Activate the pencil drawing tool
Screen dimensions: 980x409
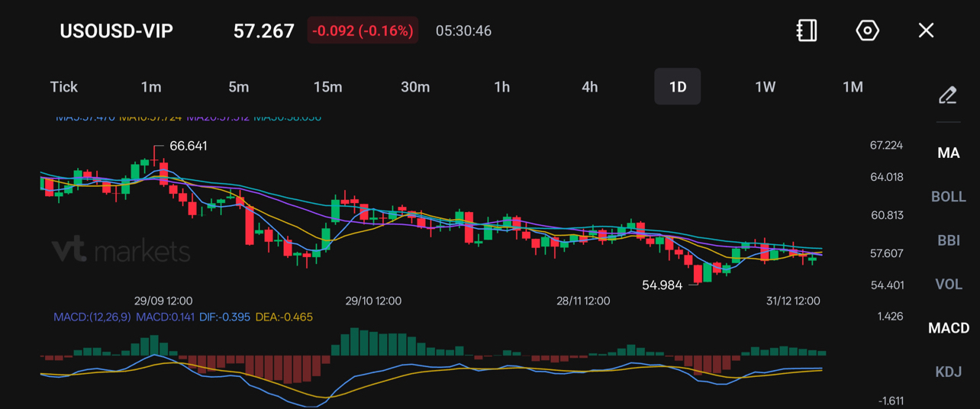tap(948, 95)
